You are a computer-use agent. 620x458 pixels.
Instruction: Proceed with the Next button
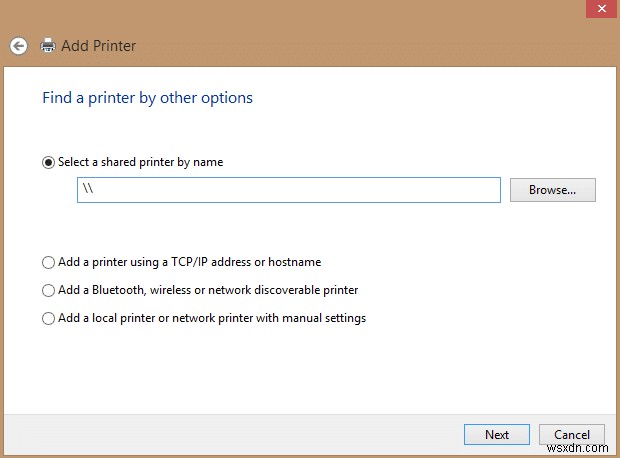(497, 434)
